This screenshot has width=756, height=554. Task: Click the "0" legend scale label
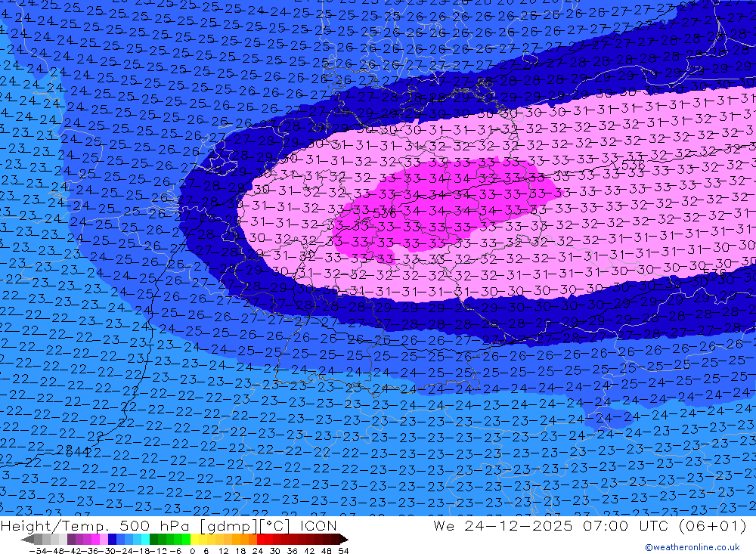click(x=192, y=551)
